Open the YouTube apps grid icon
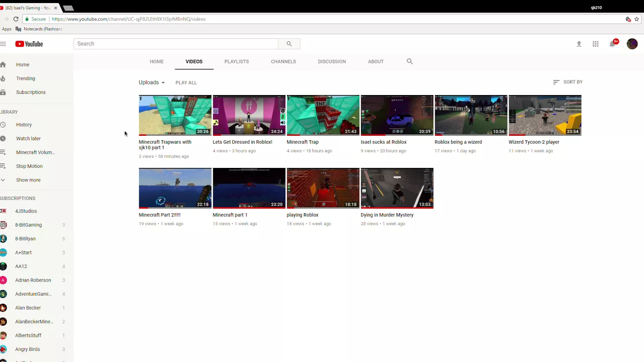The height and width of the screenshot is (362, 644). pos(595,44)
